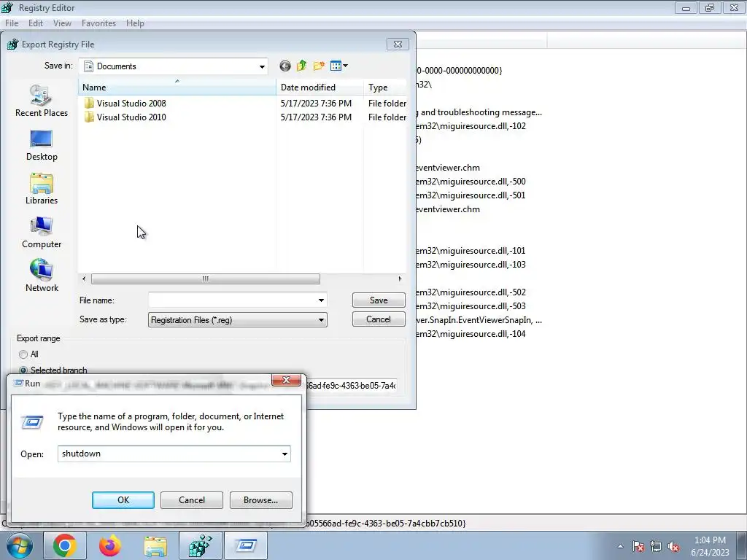This screenshot has width=747, height=560.
Task: Click Cancel in Export Registry File dialog
Action: (379, 319)
